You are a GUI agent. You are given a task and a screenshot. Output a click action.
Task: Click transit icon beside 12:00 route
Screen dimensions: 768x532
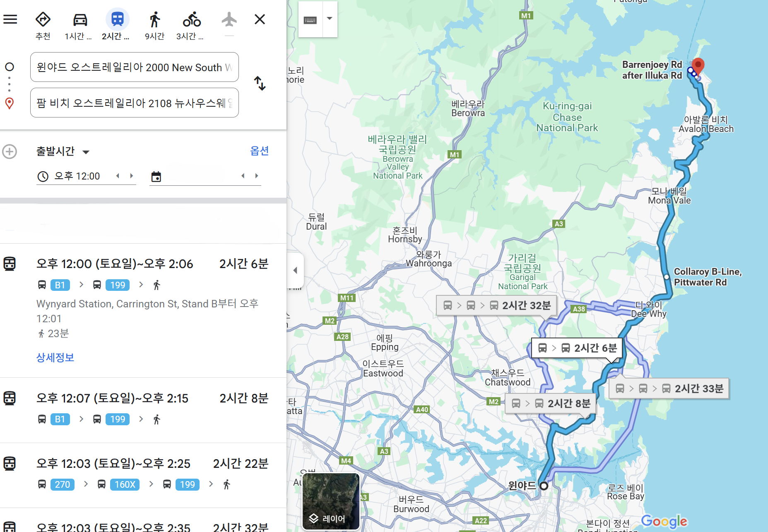point(10,264)
